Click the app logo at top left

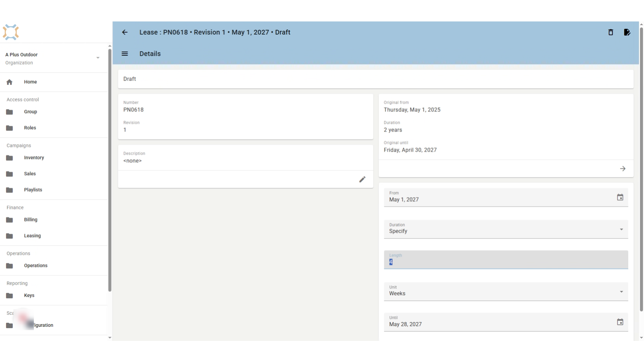(x=11, y=32)
